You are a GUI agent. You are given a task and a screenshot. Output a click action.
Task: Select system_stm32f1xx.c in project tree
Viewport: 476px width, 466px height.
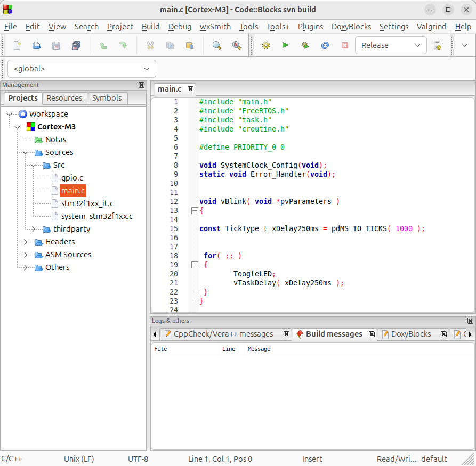[x=97, y=216]
